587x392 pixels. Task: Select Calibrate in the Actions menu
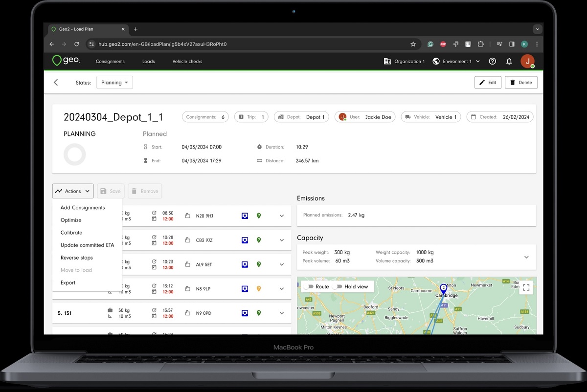(x=71, y=233)
